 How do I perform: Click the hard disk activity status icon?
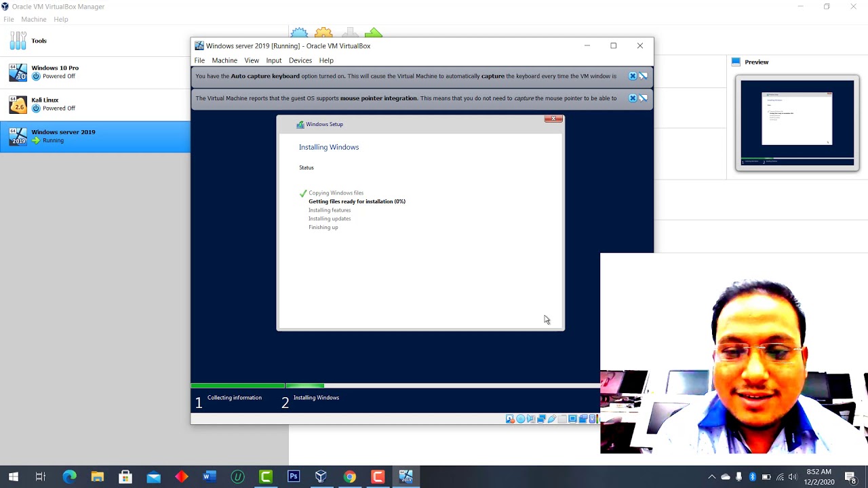point(510,419)
